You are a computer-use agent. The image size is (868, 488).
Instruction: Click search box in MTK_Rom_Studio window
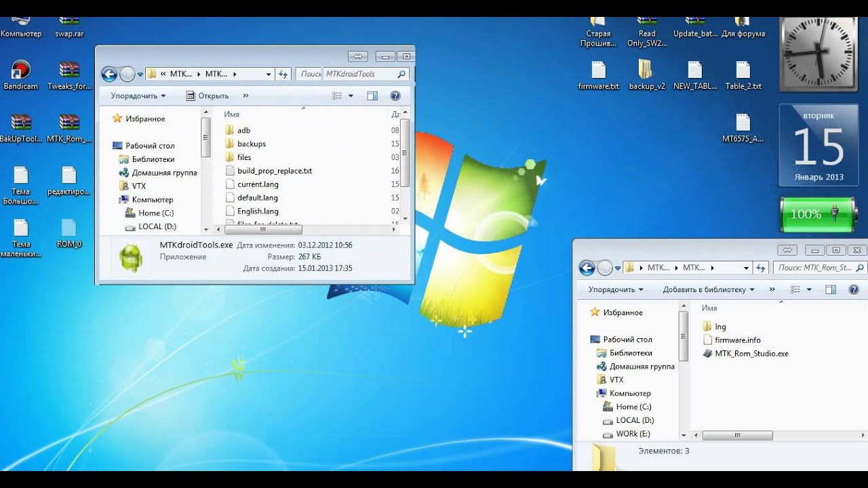tap(819, 268)
